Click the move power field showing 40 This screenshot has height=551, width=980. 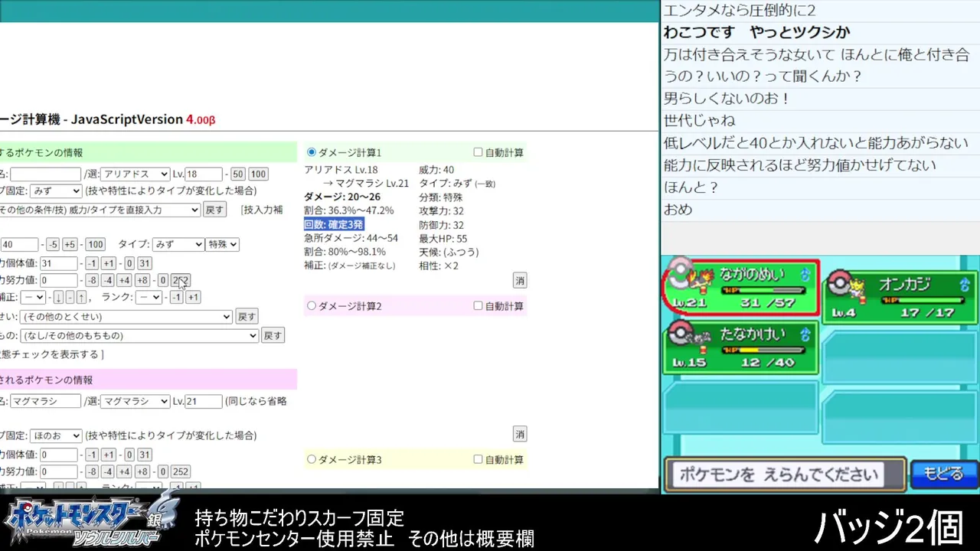coord(19,244)
